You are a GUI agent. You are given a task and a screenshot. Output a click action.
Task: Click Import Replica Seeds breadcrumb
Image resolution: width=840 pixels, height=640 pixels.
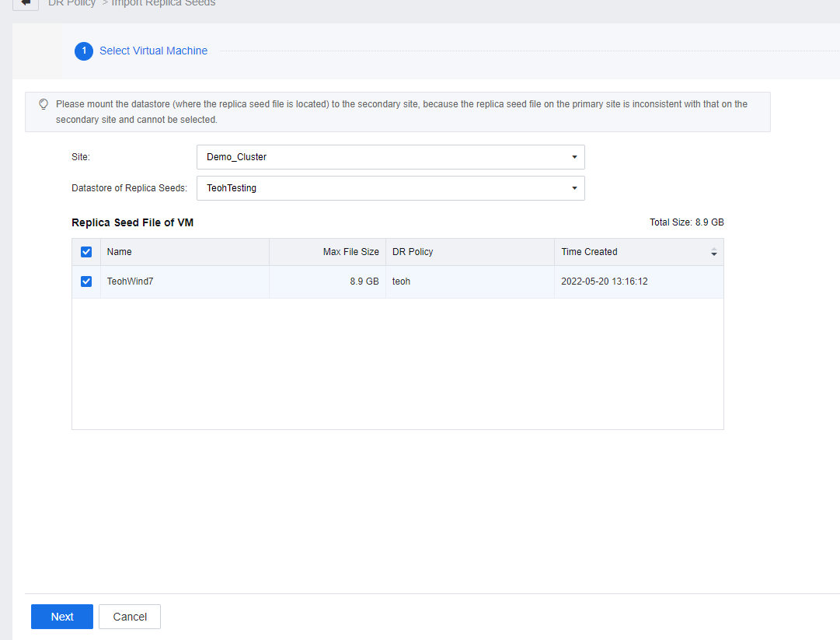click(x=163, y=3)
